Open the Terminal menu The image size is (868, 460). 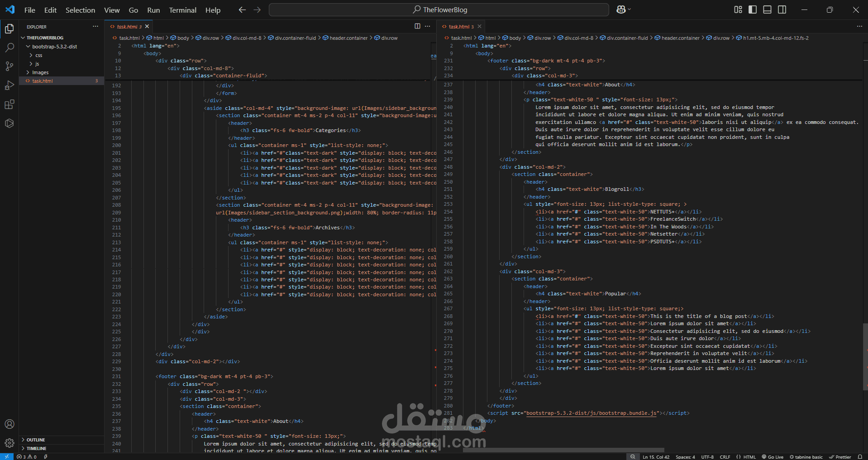(182, 10)
